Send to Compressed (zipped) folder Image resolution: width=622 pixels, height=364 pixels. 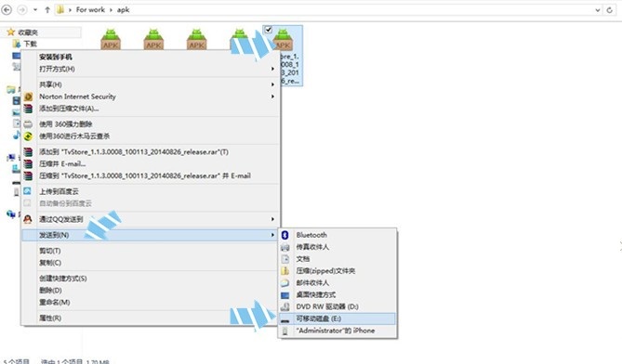pyautogui.click(x=337, y=271)
